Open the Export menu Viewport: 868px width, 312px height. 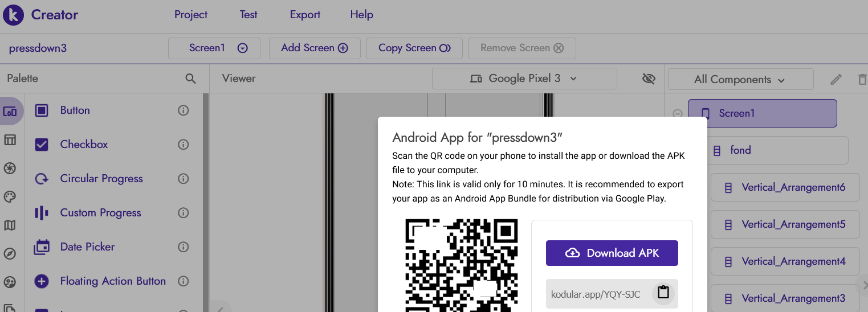305,15
